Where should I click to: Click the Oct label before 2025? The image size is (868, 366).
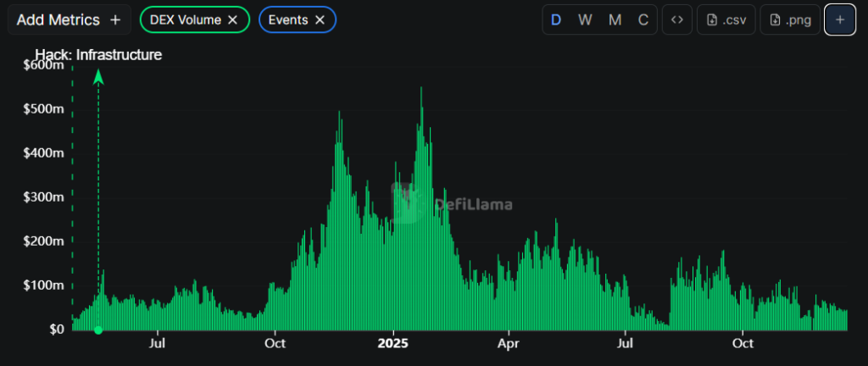coord(275,343)
